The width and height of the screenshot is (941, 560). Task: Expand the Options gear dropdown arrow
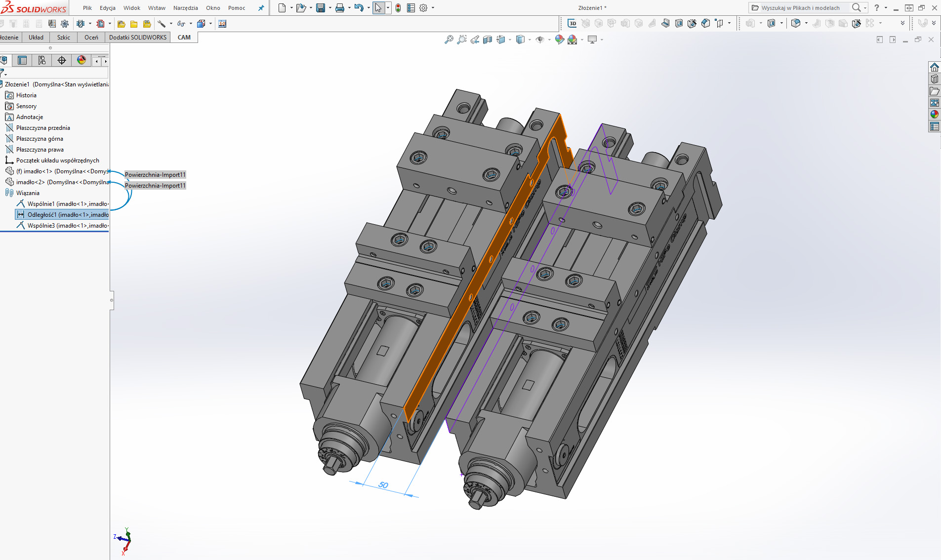coord(433,8)
